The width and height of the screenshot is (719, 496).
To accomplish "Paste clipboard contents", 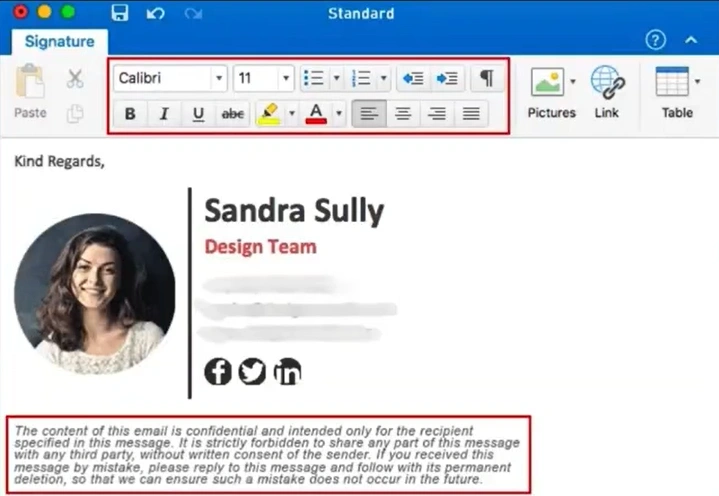I will (30, 92).
